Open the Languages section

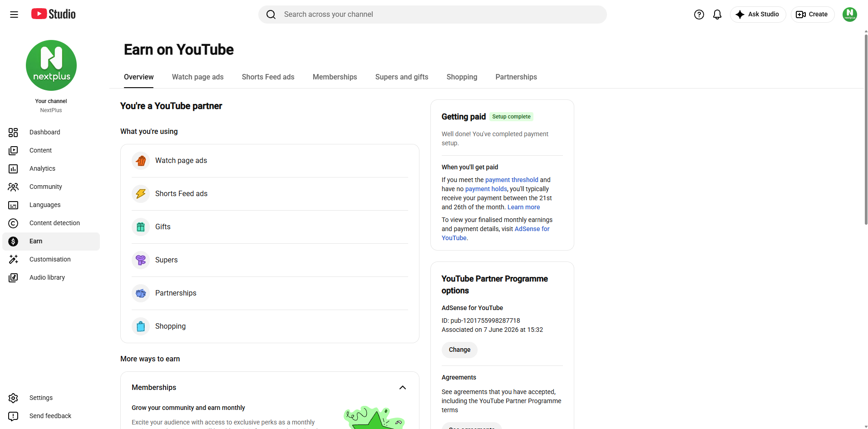point(51,205)
